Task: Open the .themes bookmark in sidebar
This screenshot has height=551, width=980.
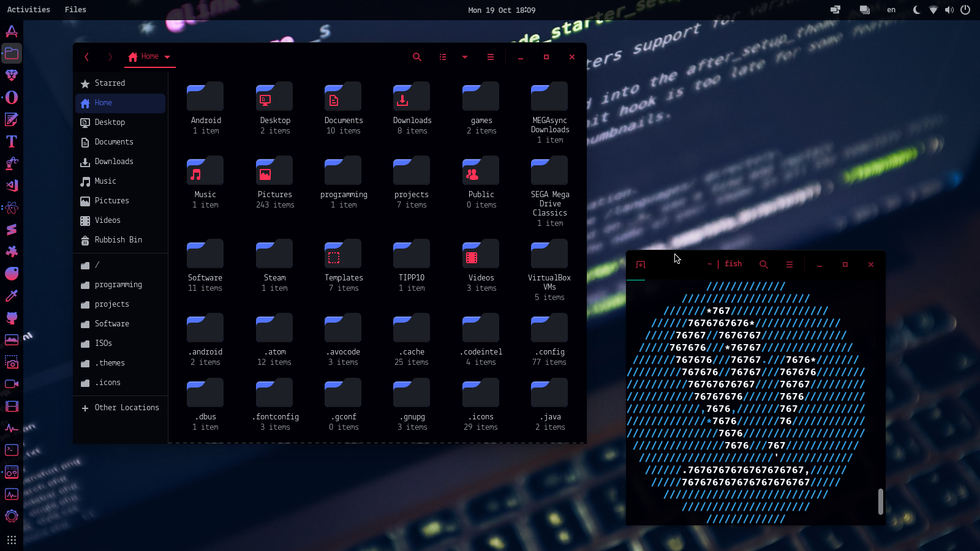Action: tap(121, 363)
